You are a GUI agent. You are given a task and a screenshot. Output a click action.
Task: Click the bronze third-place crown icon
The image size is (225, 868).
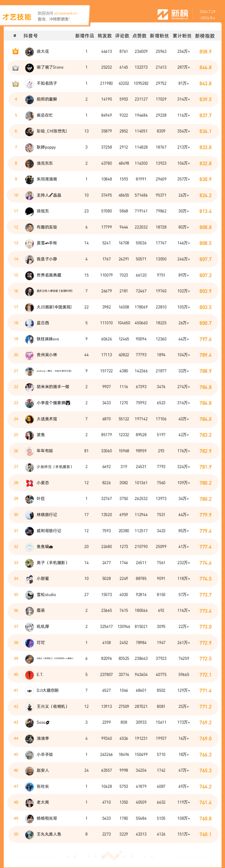(x=15, y=84)
